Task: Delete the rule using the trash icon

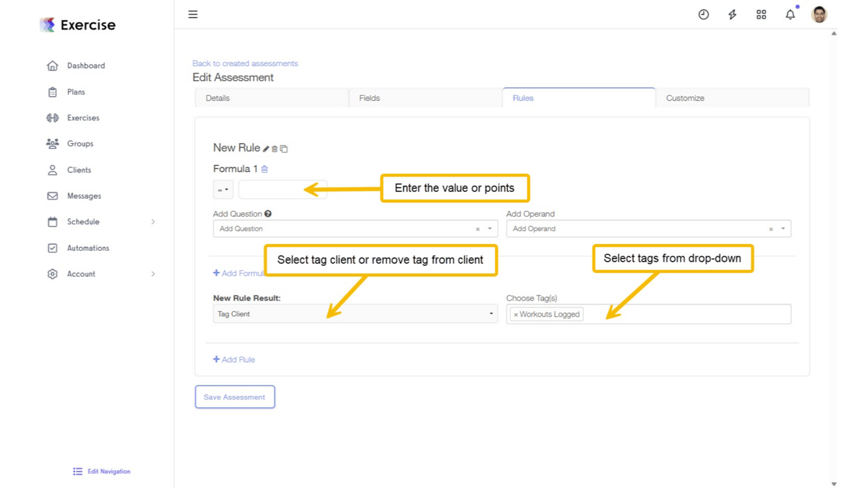Action: (x=275, y=148)
